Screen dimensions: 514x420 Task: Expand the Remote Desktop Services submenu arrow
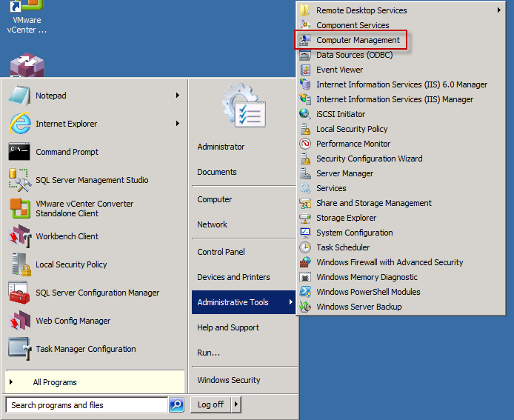(499, 10)
